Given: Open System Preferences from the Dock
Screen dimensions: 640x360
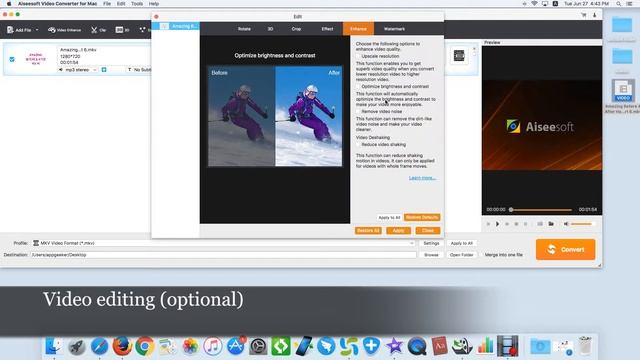Looking at the screenshot, I should click(x=258, y=346).
